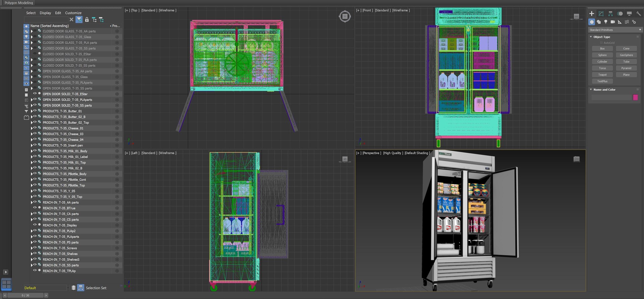Freeze PRODUCTS_T-35_Cheese_01 via snowflake column
This screenshot has height=299, width=644.
pyautogui.click(x=117, y=128)
